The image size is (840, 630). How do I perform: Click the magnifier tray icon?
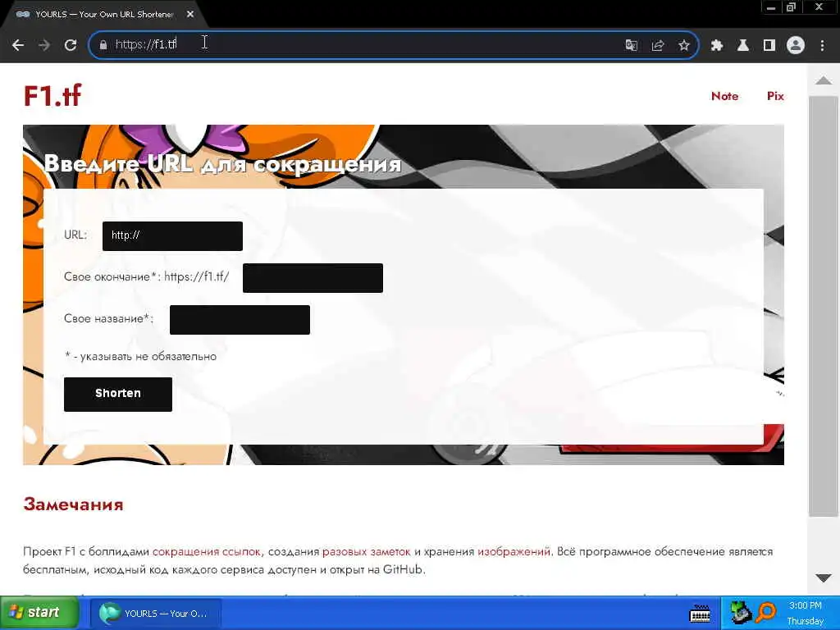[x=767, y=613]
